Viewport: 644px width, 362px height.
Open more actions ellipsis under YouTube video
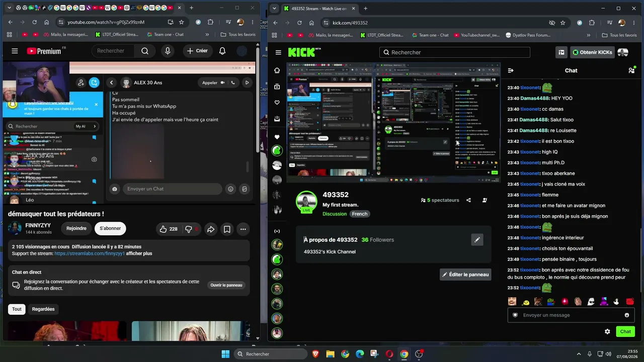[243, 229]
